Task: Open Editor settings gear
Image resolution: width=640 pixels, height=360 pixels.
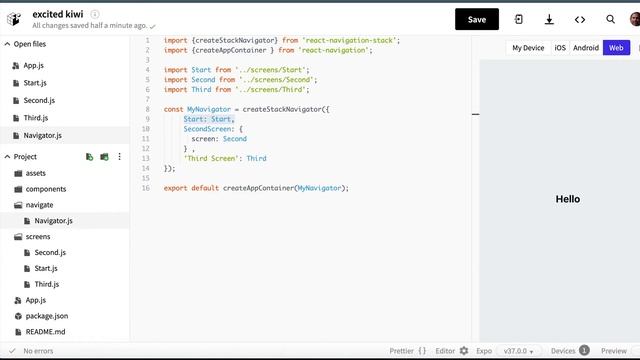Action: coord(464,351)
